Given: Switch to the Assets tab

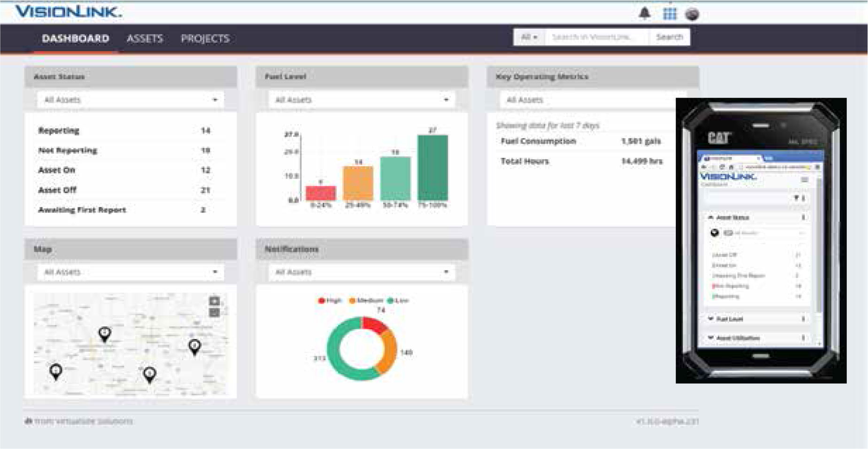Looking at the screenshot, I should [144, 39].
